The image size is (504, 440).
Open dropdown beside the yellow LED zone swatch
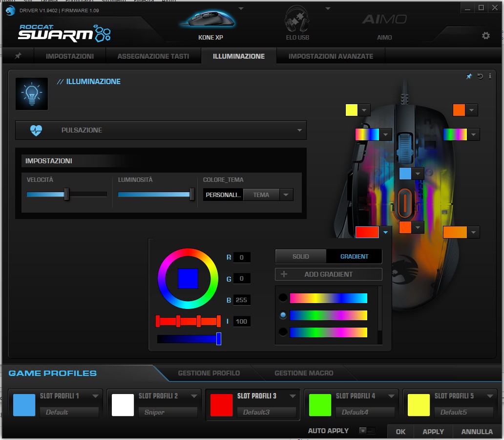[x=364, y=110]
